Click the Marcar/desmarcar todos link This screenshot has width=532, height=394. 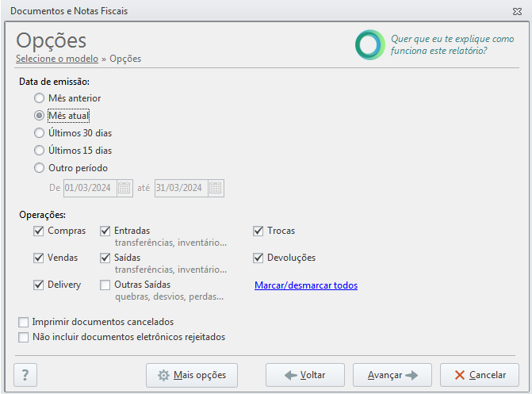pyautogui.click(x=306, y=285)
